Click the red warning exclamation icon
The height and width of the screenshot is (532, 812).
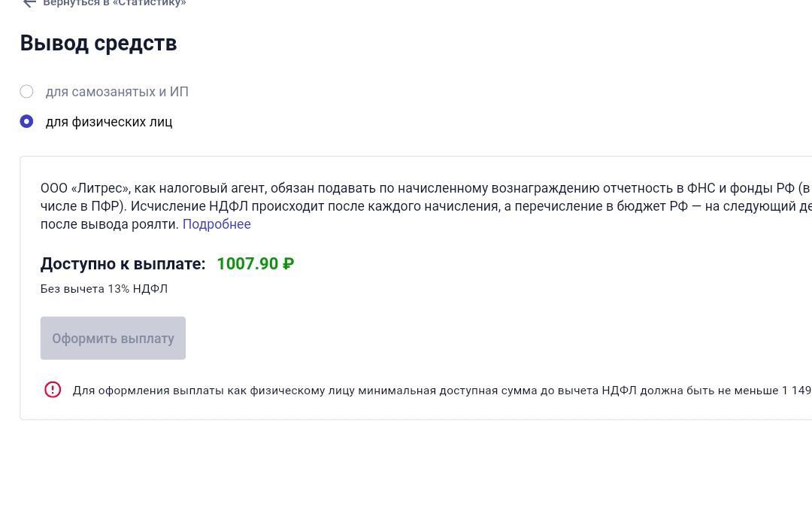pyautogui.click(x=53, y=390)
